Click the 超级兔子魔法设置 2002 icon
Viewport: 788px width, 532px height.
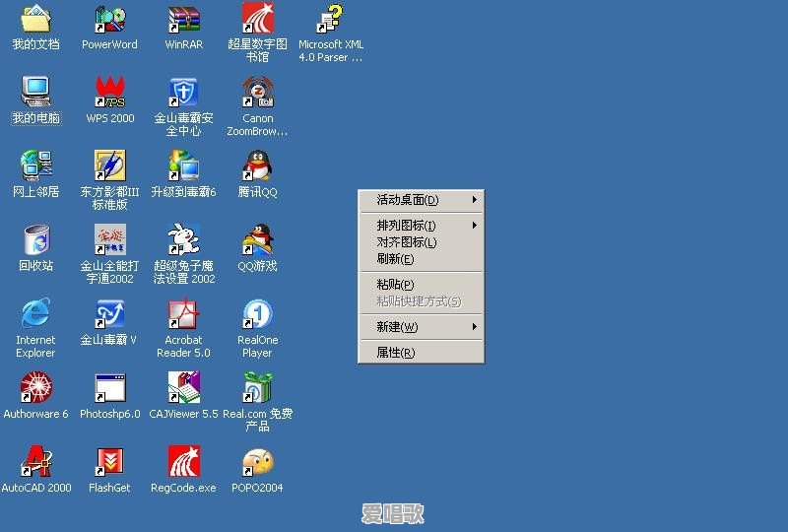click(184, 239)
